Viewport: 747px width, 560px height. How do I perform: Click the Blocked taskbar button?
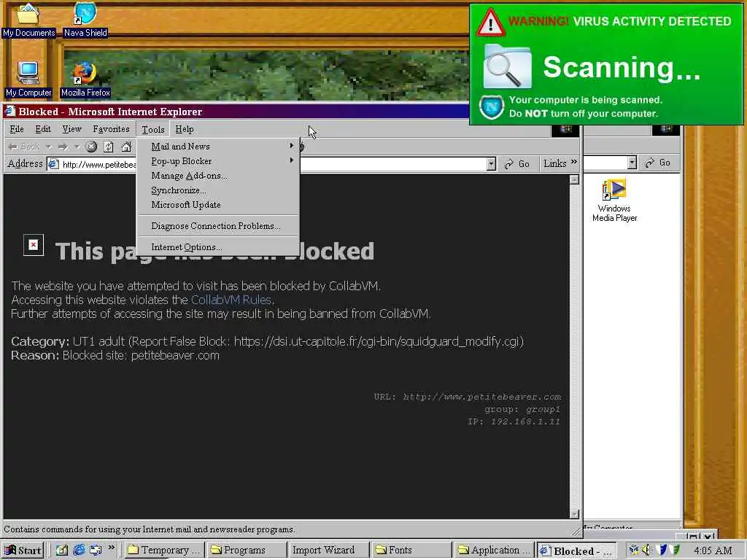coord(576,551)
